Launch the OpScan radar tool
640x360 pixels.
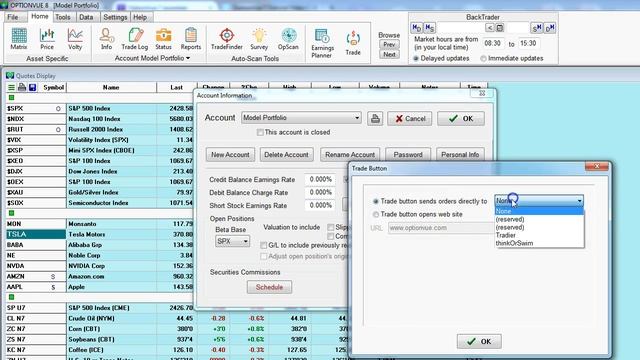click(288, 39)
